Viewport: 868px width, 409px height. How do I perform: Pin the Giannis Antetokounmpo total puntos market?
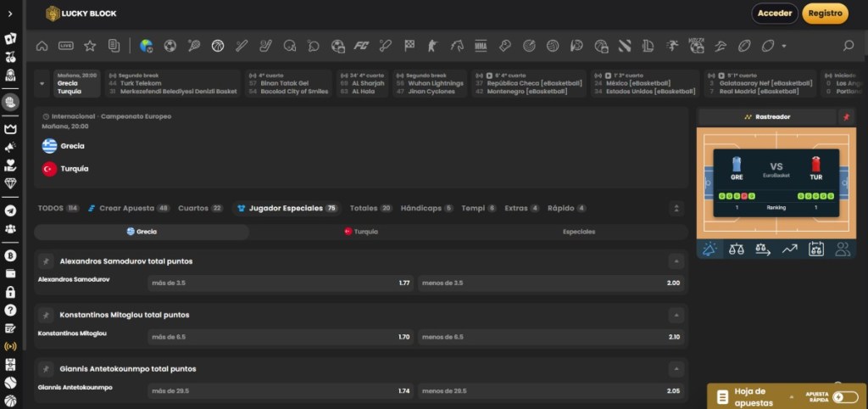point(46,368)
